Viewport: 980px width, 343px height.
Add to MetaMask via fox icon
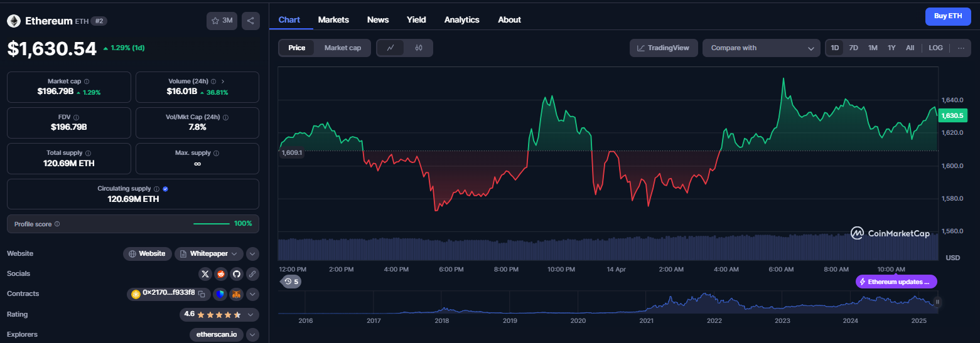tap(237, 294)
